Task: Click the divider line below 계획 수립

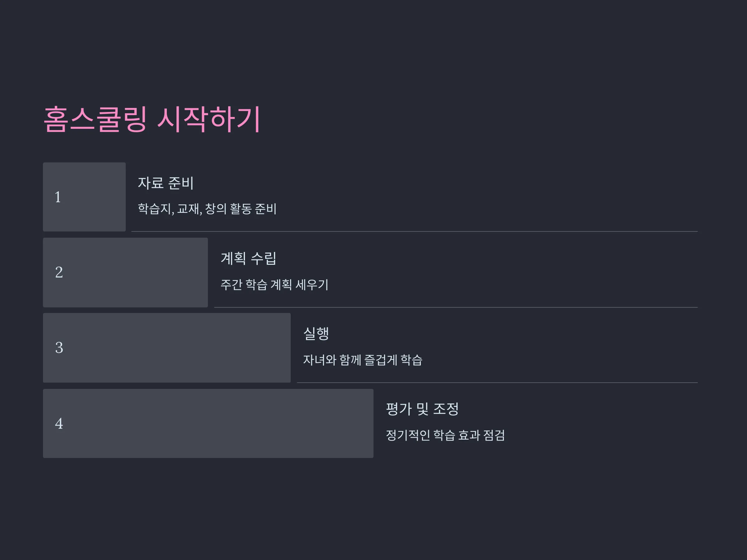Action: click(456, 307)
